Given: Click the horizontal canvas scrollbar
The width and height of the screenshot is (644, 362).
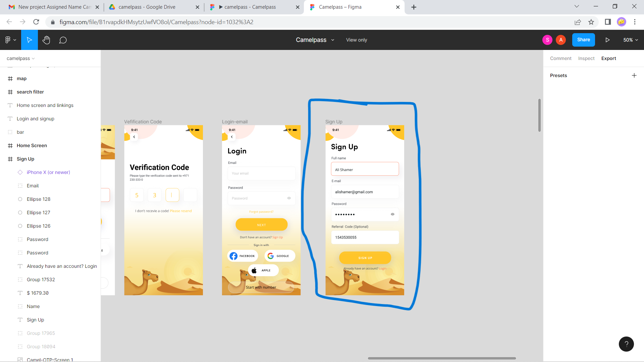Looking at the screenshot, I should [441, 358].
